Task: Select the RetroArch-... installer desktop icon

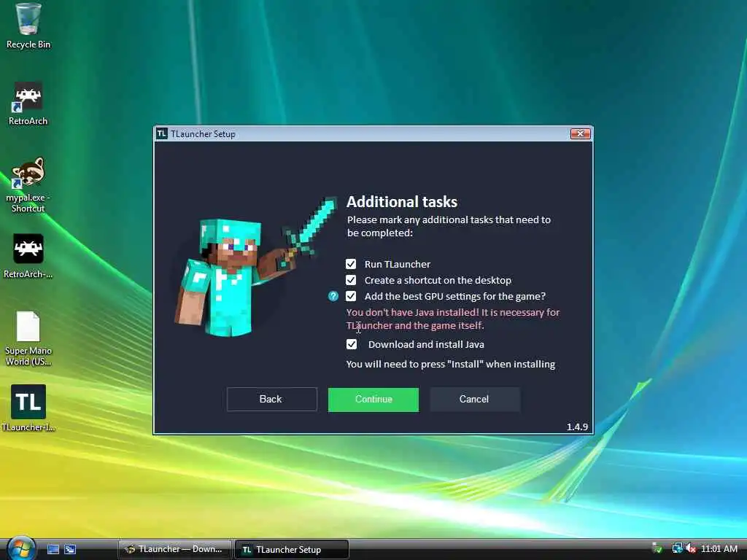Action: [x=28, y=256]
